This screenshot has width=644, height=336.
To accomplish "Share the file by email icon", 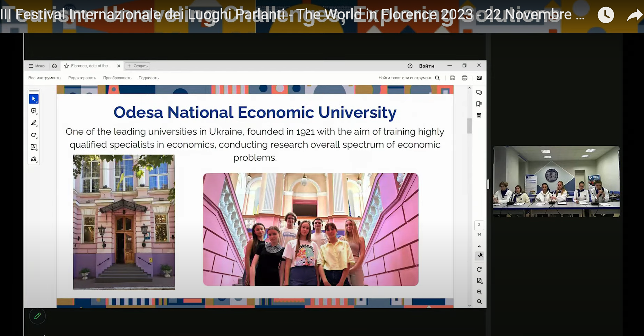I will [479, 78].
